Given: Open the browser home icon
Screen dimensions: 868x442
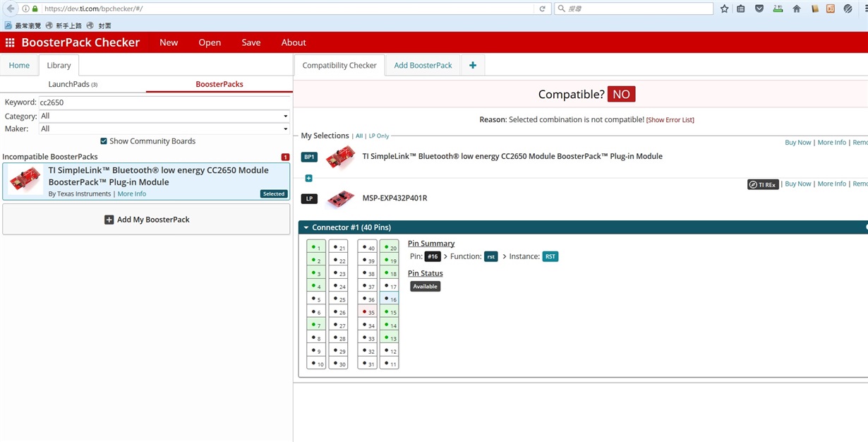Looking at the screenshot, I should click(797, 8).
